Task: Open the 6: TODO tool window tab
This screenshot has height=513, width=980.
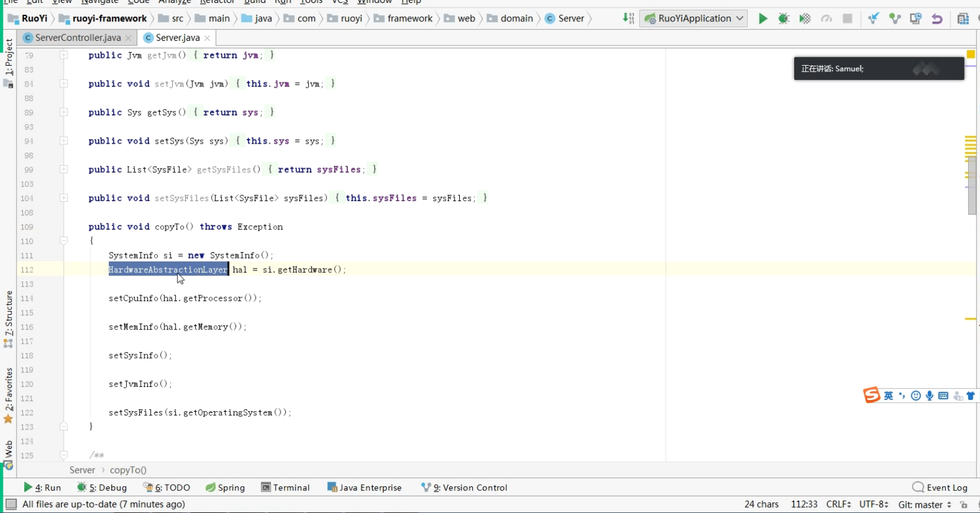Action: click(167, 488)
